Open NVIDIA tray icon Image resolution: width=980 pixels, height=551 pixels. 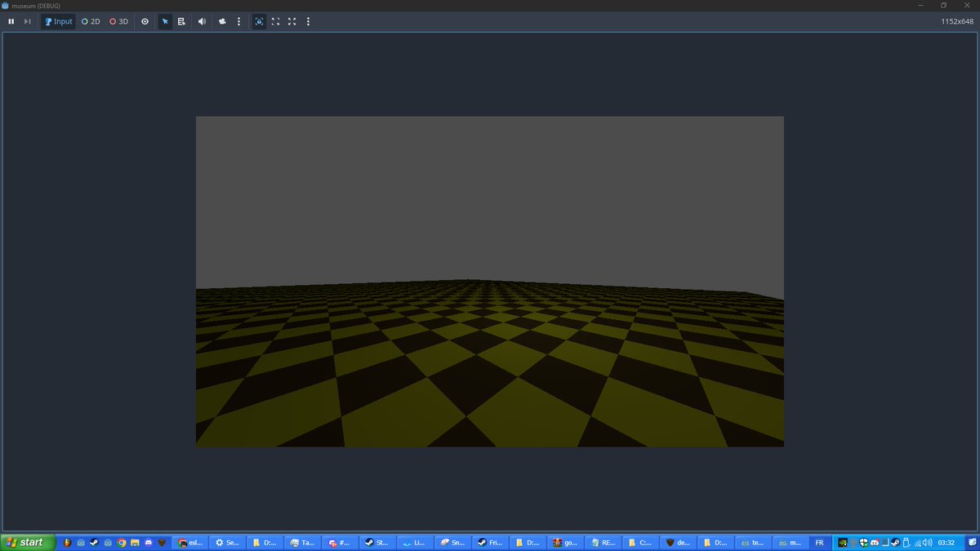[x=843, y=542]
